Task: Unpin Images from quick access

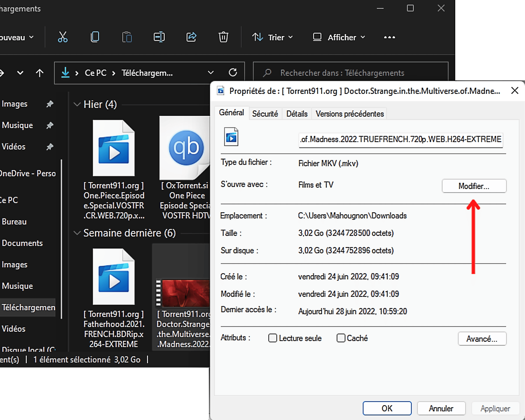Action: pos(50,104)
